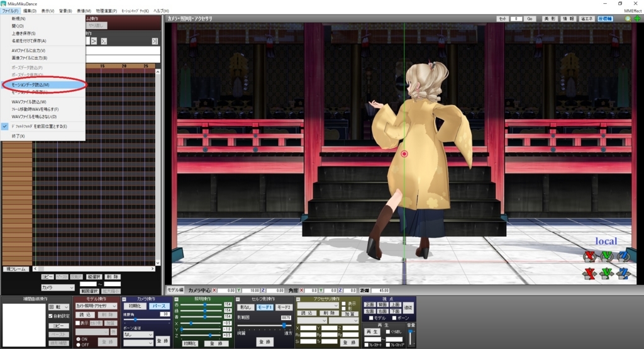Click the upper blue Z axis rotation icon

(x=623, y=257)
